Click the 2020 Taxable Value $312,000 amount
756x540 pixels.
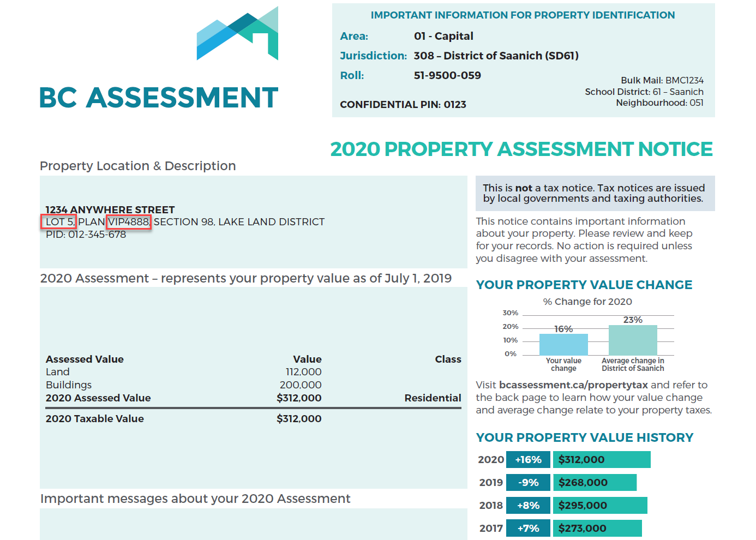(299, 419)
